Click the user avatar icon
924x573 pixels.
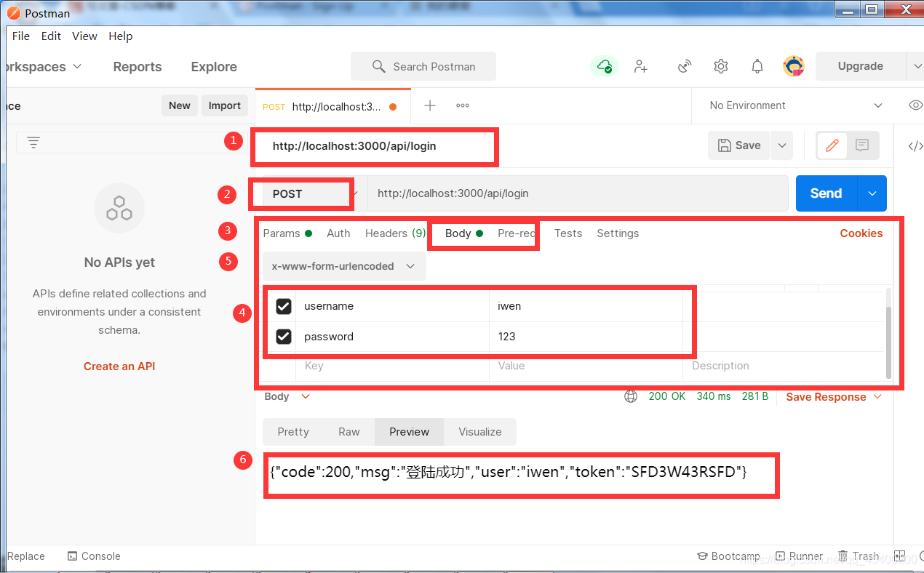point(794,66)
